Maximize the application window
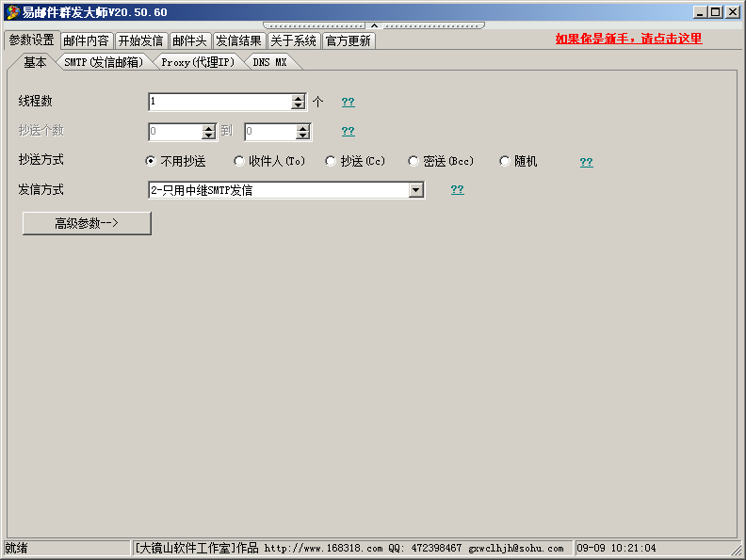 coord(715,12)
